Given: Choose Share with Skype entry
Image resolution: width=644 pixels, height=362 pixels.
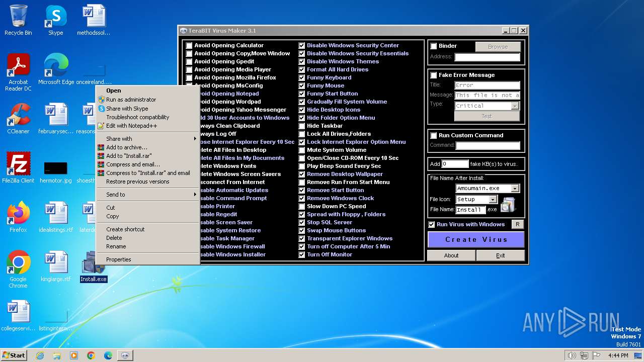Looking at the screenshot, I should tap(148, 109).
